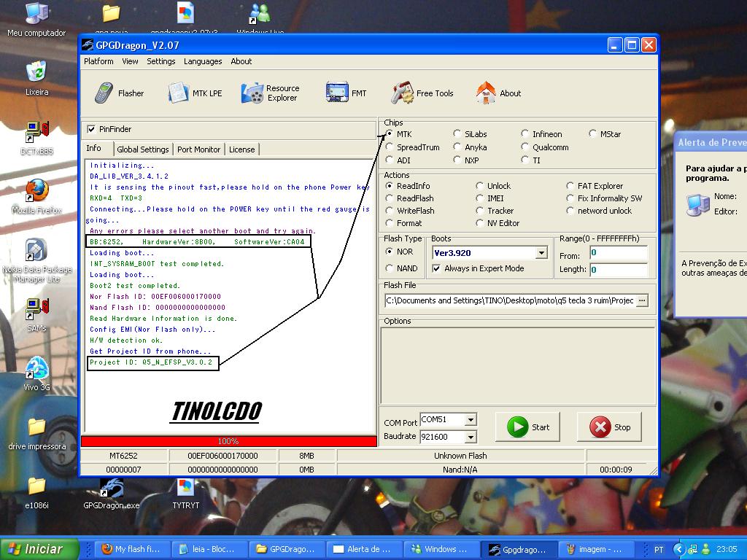Click the Range From input field
The width and height of the screenshot is (747, 560).
click(619, 253)
